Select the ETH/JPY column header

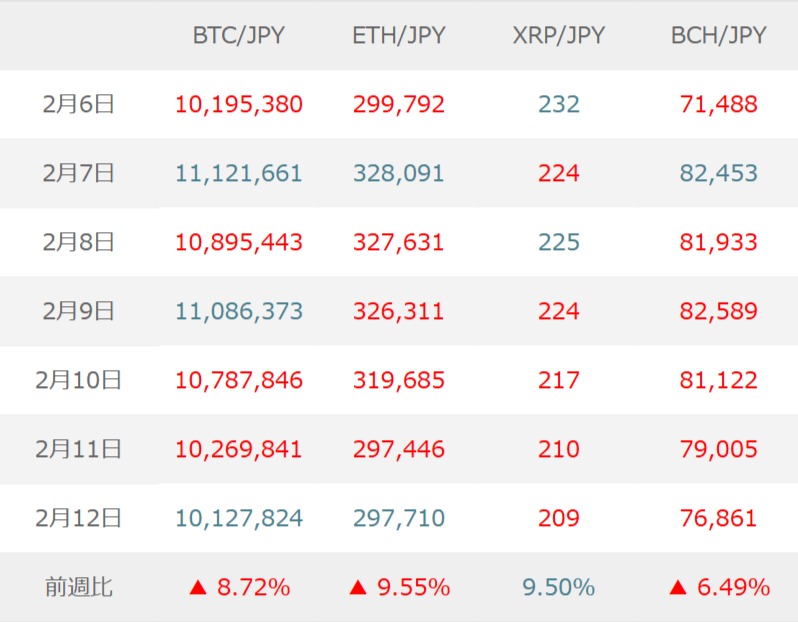398,35
